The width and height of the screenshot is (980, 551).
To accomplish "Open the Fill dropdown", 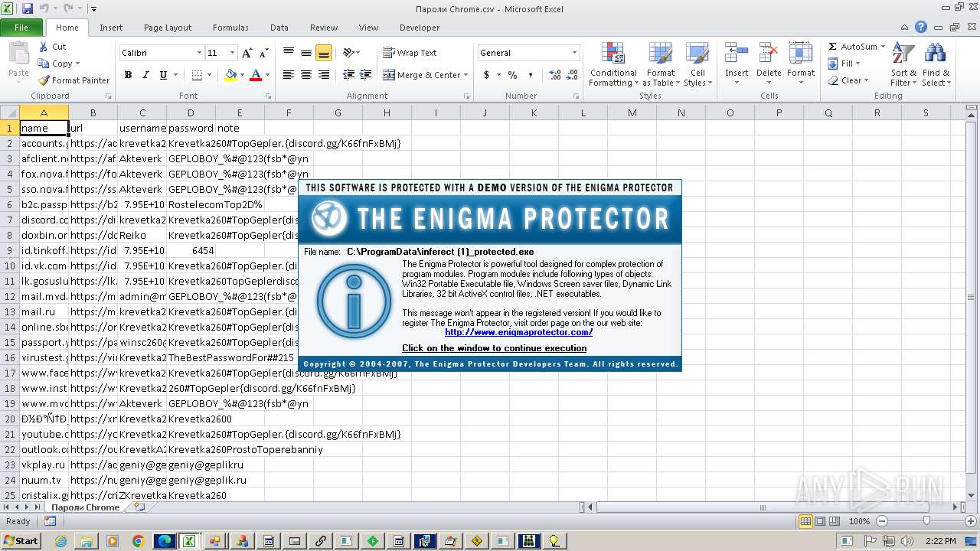I will [845, 64].
